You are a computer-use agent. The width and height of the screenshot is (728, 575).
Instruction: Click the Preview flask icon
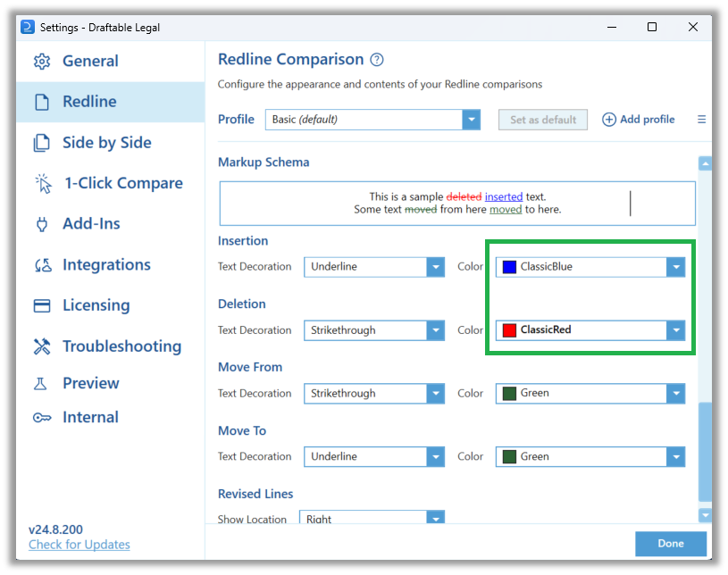tap(40, 383)
